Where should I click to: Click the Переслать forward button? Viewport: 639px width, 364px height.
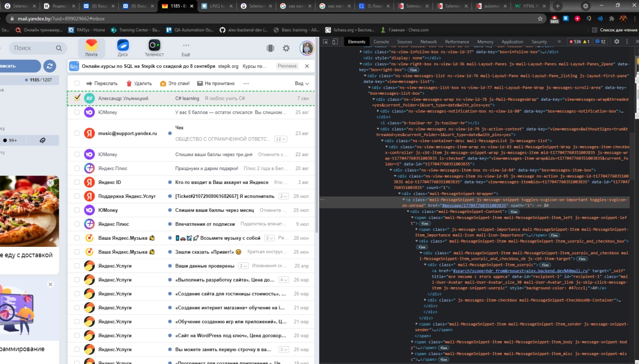[x=102, y=83]
